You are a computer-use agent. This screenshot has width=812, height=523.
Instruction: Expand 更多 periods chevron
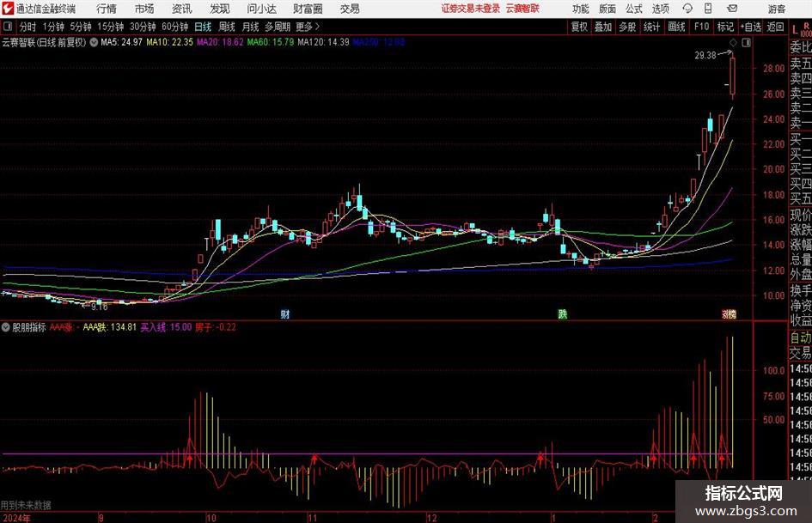tap(317, 27)
